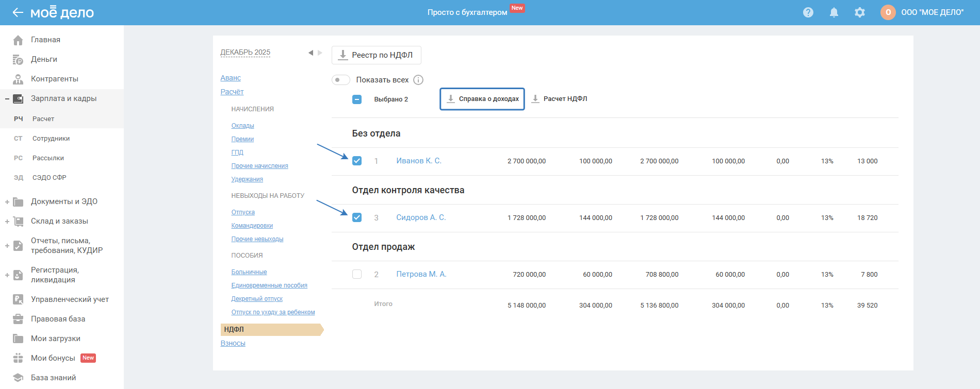
Task: Open the Оклады link
Action: click(243, 126)
